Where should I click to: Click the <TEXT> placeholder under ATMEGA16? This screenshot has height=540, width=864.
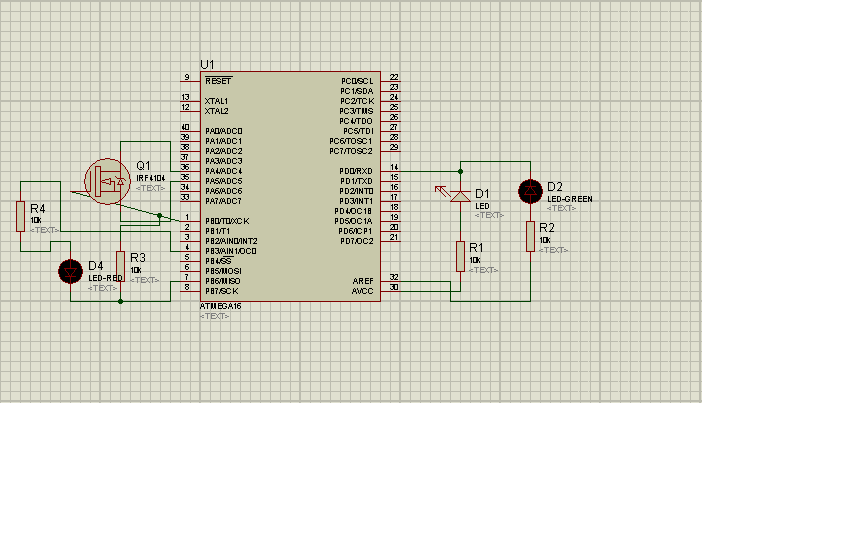tap(214, 316)
